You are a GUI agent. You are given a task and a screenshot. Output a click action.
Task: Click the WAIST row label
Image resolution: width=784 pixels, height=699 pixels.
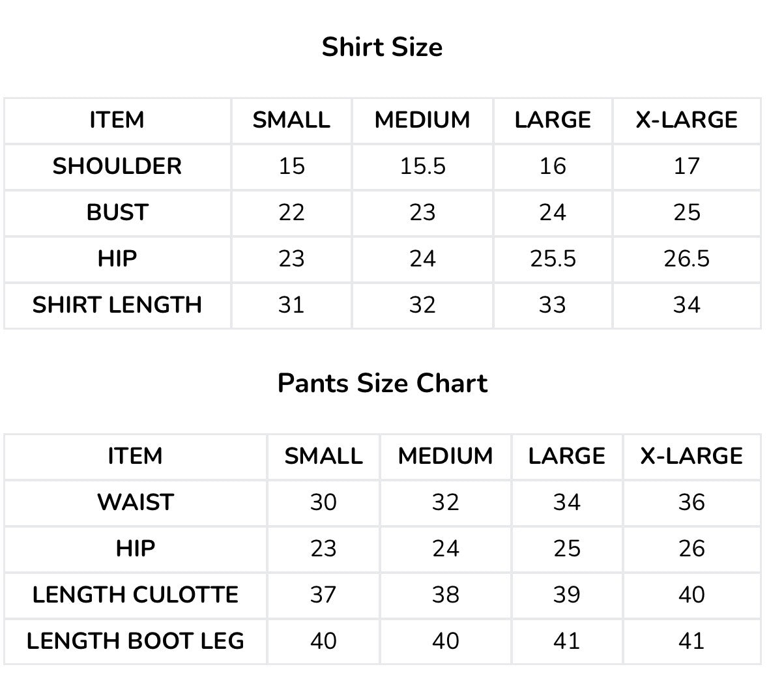click(x=136, y=502)
